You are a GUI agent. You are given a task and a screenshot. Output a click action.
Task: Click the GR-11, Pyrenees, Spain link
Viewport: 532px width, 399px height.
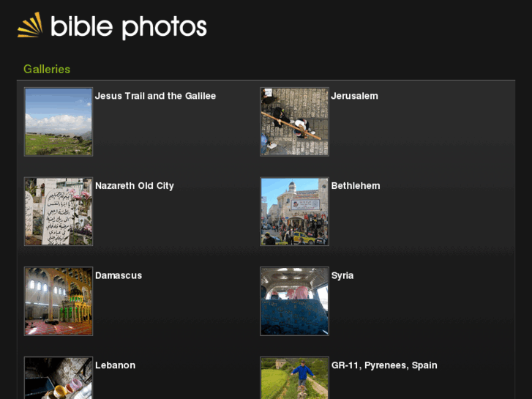[x=384, y=365]
